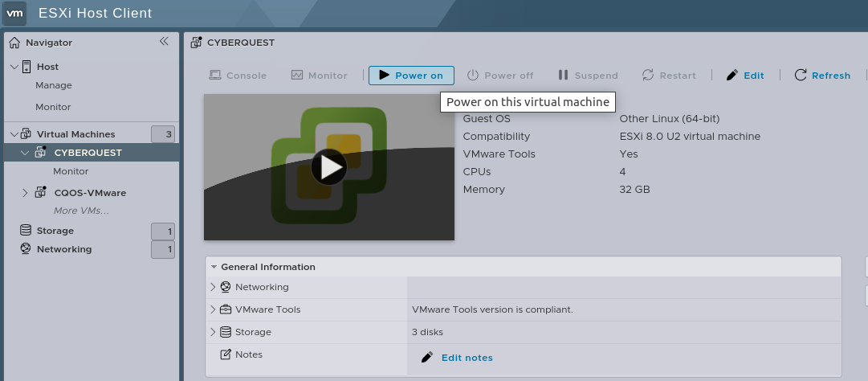Click the Edit pencil toolbar icon

(731, 76)
